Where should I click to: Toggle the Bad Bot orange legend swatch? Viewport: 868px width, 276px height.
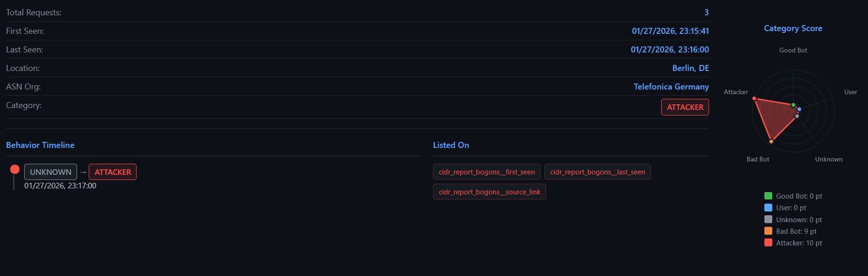[768, 231]
